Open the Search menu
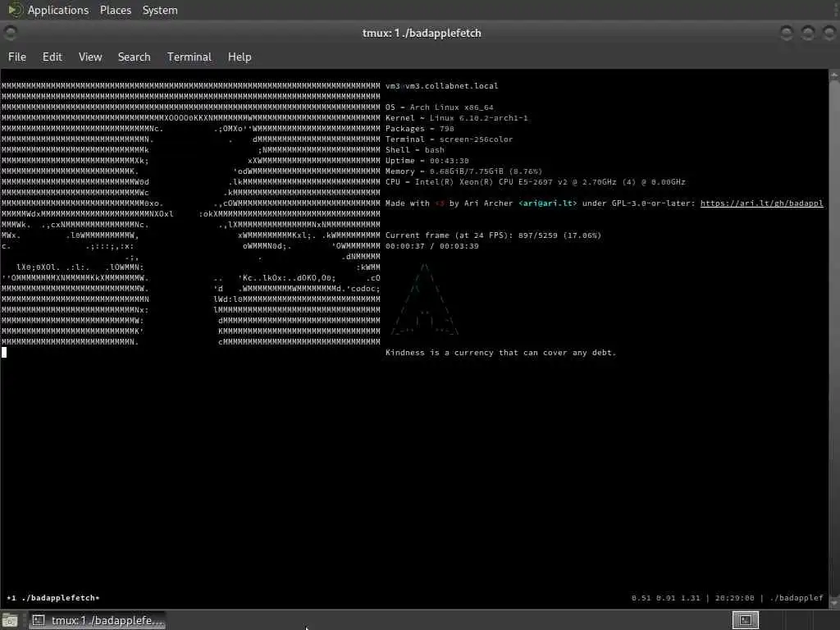The height and width of the screenshot is (630, 840). [134, 57]
